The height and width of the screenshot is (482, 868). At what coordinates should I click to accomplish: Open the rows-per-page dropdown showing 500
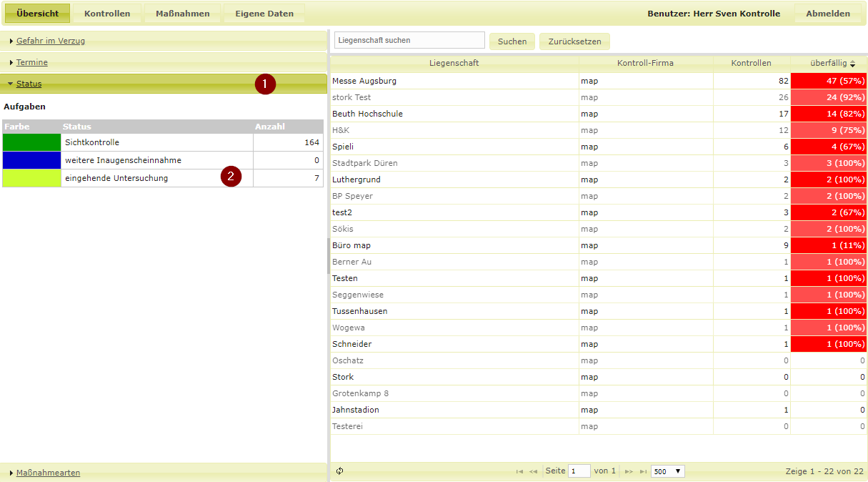coord(667,471)
